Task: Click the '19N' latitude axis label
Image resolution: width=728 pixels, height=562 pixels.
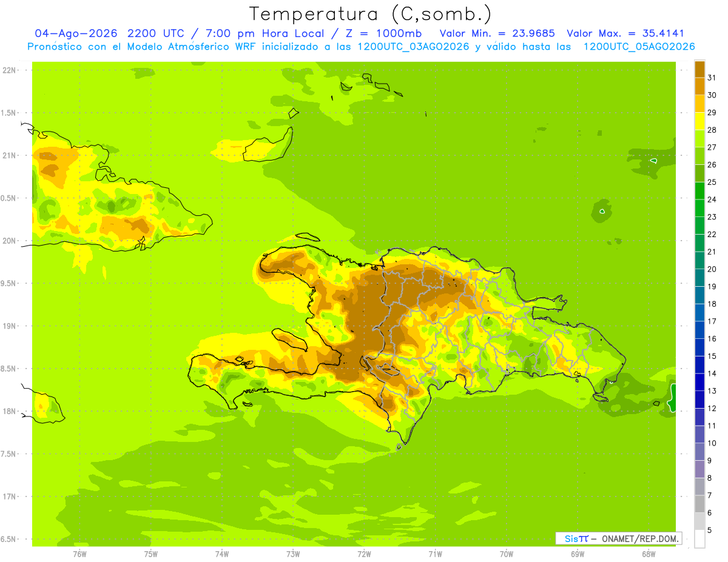Action: click(x=9, y=326)
